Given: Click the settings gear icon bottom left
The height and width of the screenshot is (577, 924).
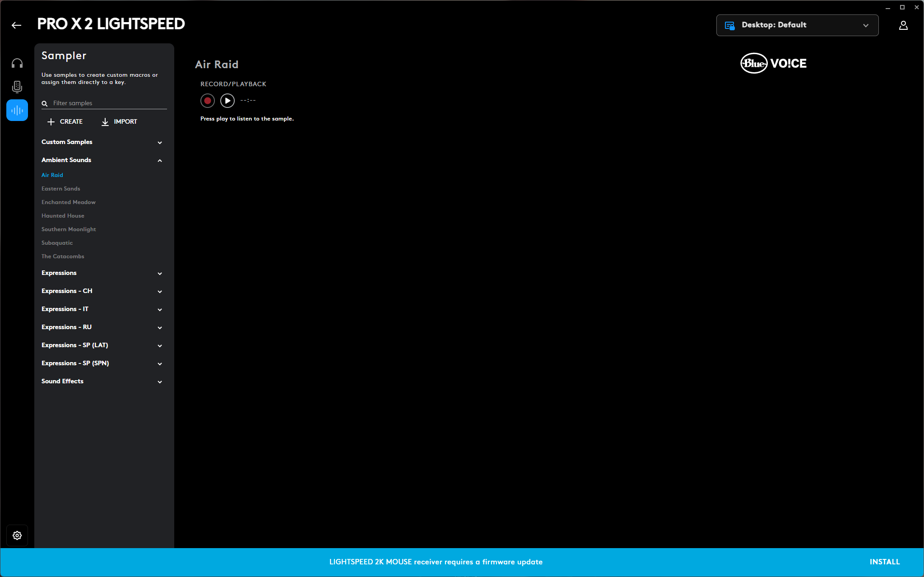Looking at the screenshot, I should pyautogui.click(x=17, y=536).
